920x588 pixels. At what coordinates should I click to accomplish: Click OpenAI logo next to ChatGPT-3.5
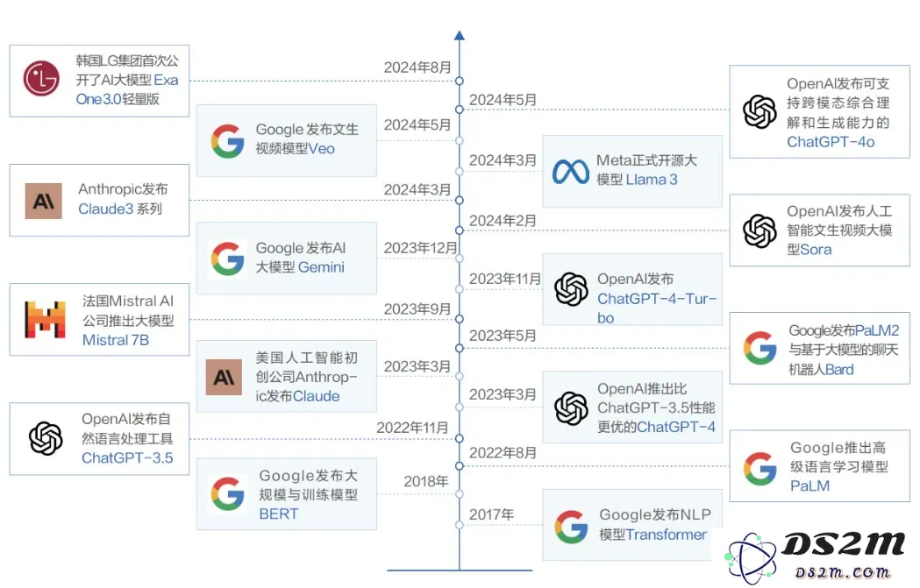click(x=46, y=438)
